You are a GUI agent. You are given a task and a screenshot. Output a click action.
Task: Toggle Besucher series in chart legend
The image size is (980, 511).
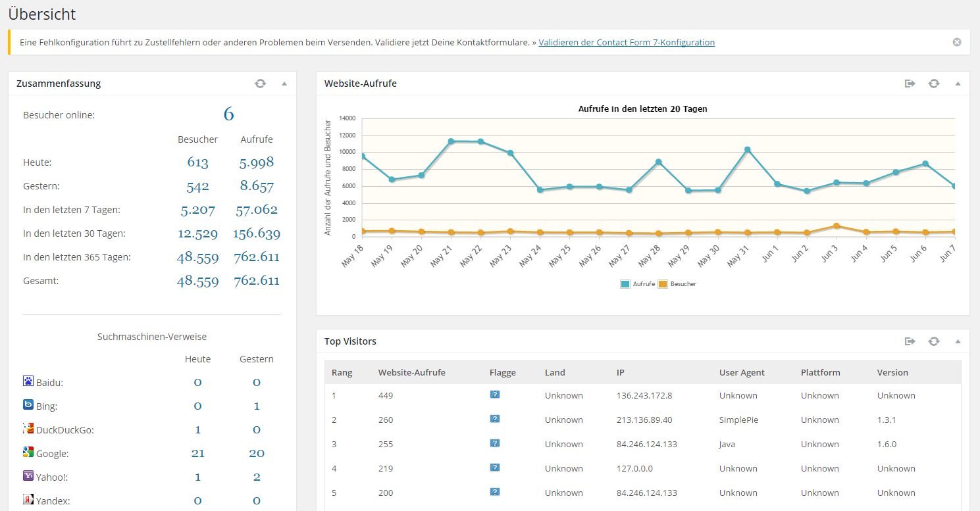pyautogui.click(x=677, y=284)
